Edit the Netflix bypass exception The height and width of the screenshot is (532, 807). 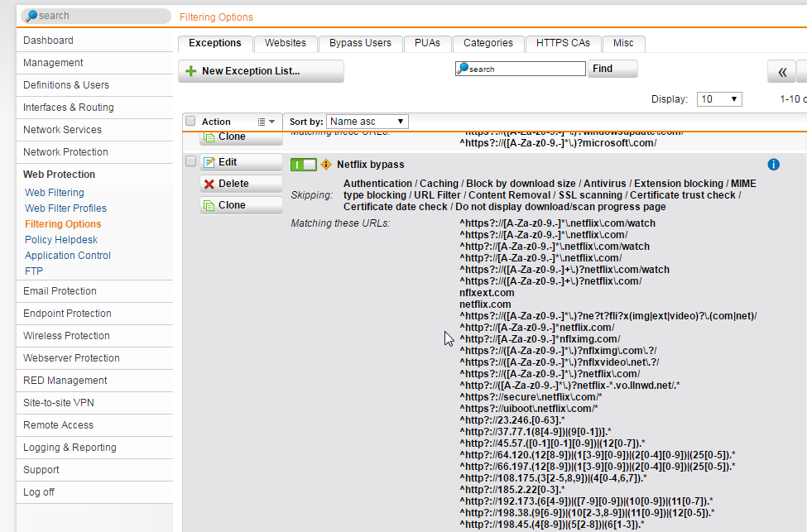pyautogui.click(x=241, y=162)
